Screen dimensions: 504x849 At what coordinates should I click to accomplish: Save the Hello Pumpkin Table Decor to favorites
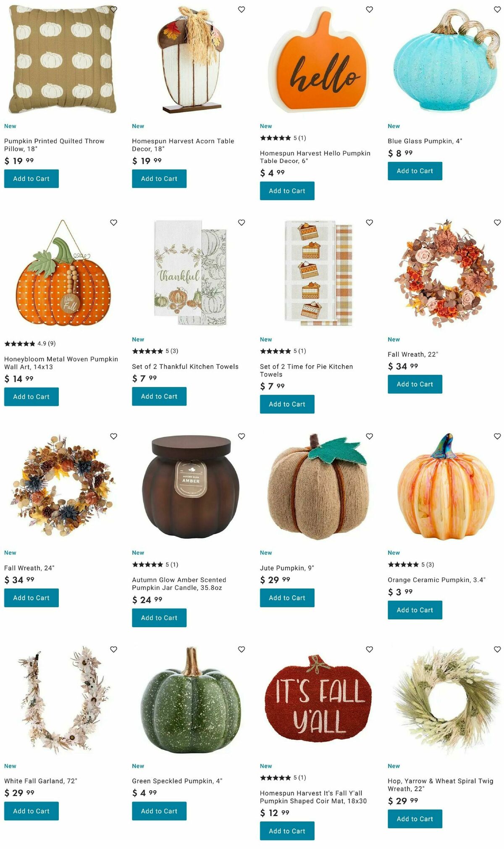[x=370, y=9]
